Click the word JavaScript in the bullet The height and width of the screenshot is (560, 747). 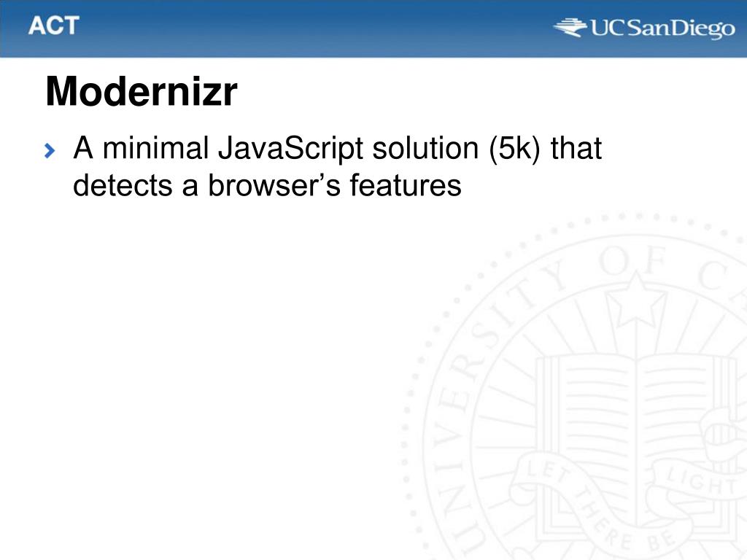click(290, 149)
